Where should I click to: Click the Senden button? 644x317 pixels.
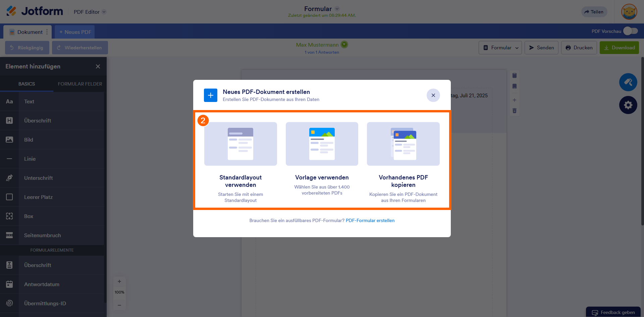(x=541, y=48)
